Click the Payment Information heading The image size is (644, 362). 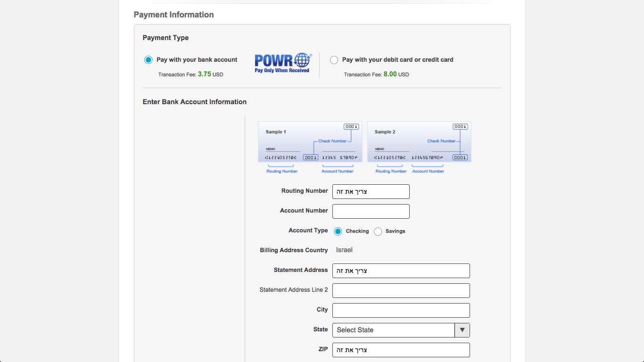coord(174,15)
